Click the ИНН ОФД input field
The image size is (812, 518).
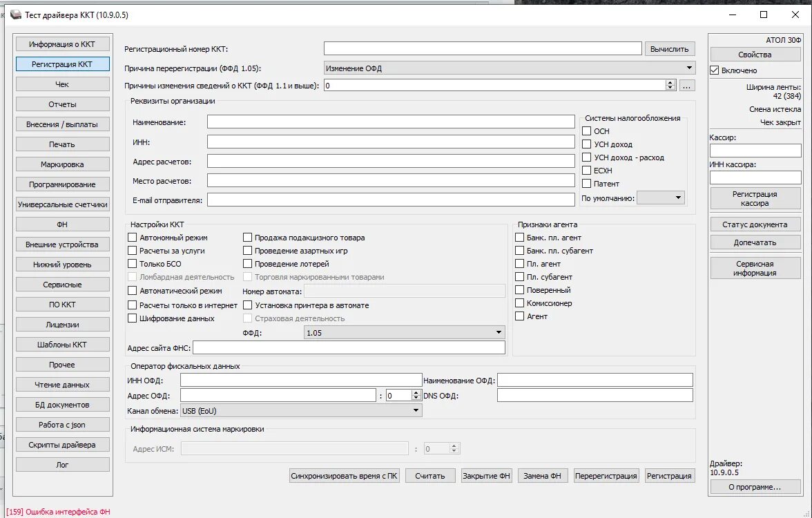click(301, 380)
